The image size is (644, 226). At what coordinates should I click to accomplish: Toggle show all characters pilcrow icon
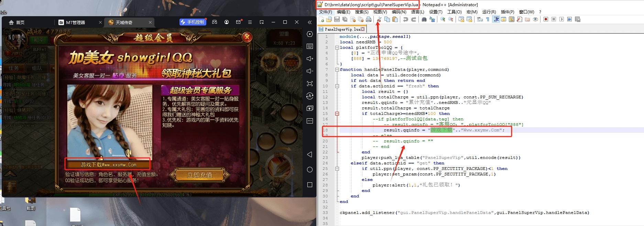[488, 19]
